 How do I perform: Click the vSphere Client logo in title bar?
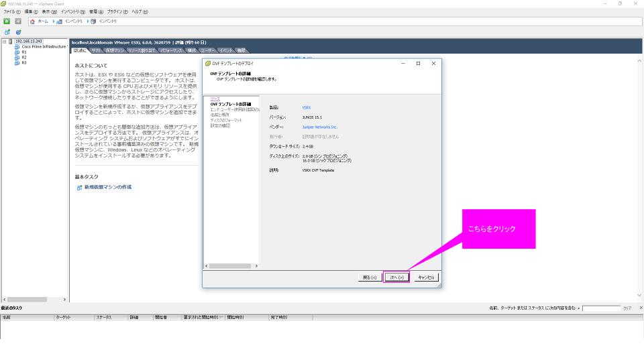pos(3,4)
